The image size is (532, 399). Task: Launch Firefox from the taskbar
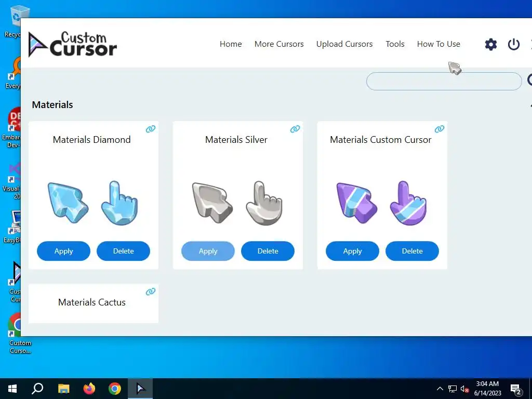coord(89,389)
